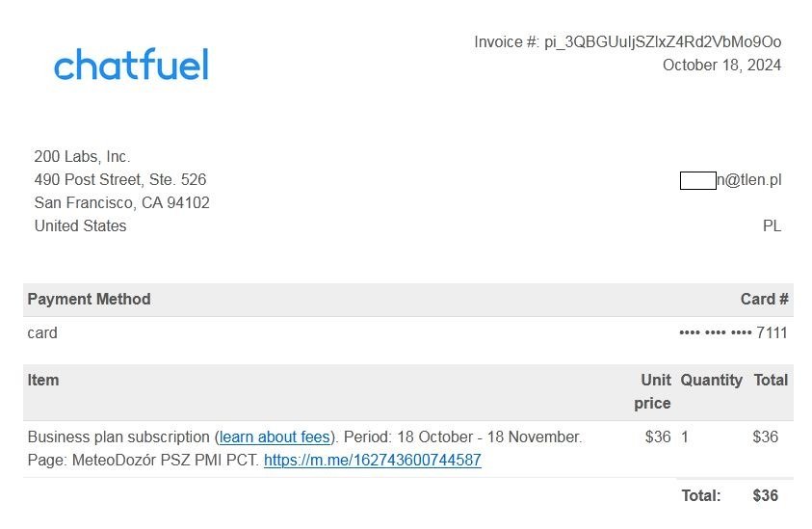The height and width of the screenshot is (529, 812).
Task: Click the bold Total: $36 amount
Action: 766,495
